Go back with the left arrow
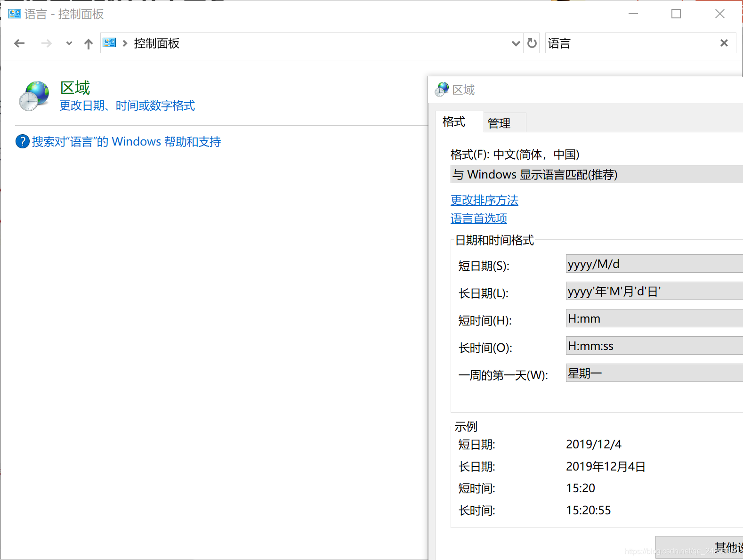This screenshot has width=743, height=560. (19, 43)
